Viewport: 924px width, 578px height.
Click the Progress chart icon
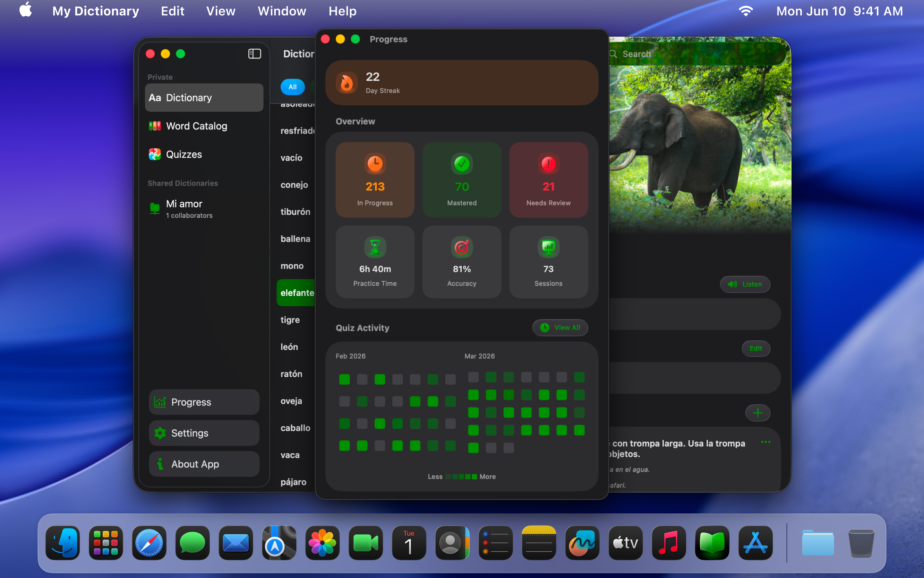[160, 402]
